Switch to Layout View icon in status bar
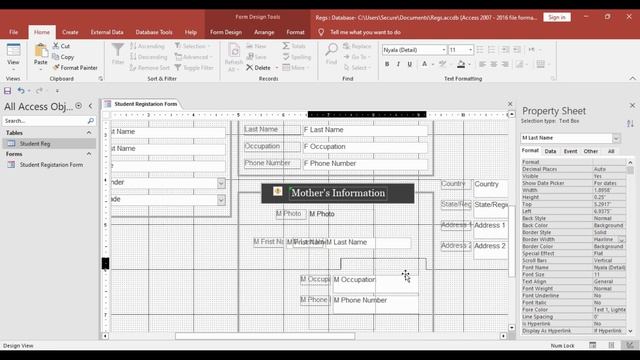 click(611, 345)
